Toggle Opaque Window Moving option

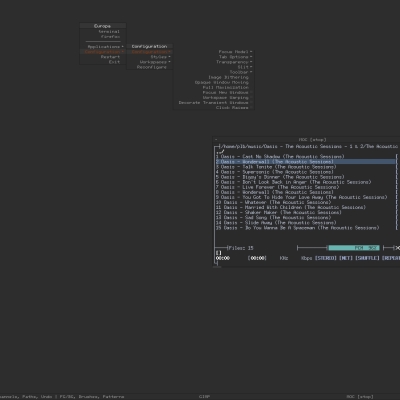pos(213,82)
